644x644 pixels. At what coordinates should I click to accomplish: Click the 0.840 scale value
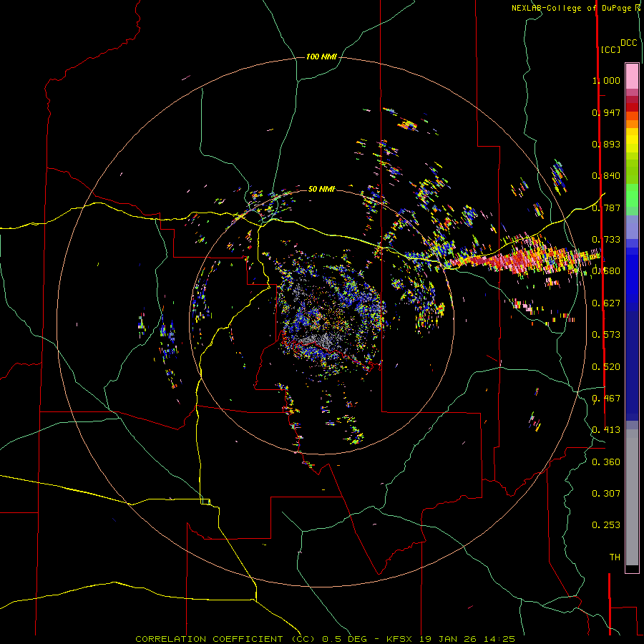606,176
